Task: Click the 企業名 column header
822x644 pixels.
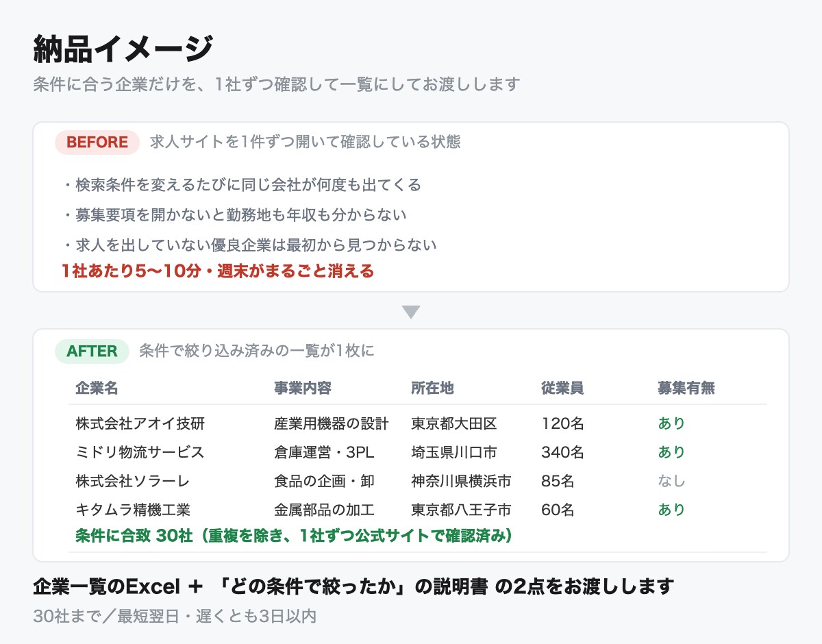Action: click(x=97, y=388)
